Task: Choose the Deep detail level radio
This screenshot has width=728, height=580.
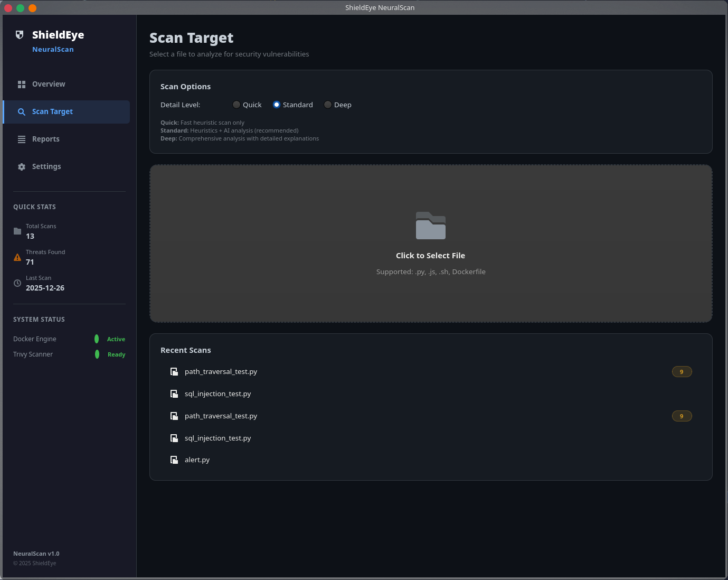Action: [x=328, y=105]
